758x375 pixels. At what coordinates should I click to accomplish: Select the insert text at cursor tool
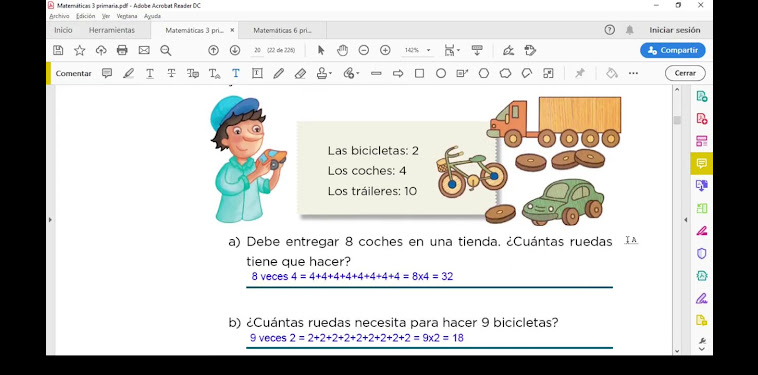[214, 73]
